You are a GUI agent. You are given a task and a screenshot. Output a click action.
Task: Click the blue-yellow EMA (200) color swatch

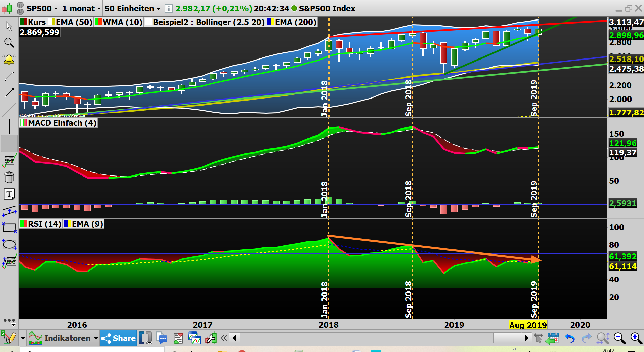point(270,22)
